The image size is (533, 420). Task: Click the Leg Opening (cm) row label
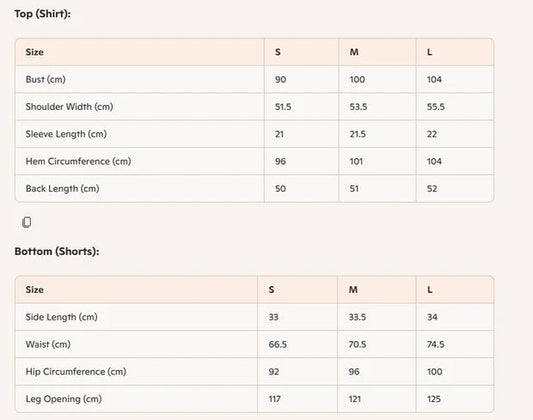[x=64, y=399]
